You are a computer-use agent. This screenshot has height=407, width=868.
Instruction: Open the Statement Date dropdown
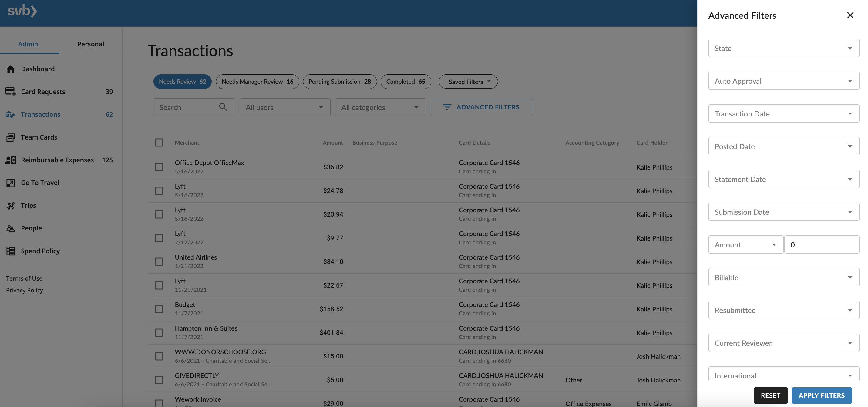(x=783, y=179)
